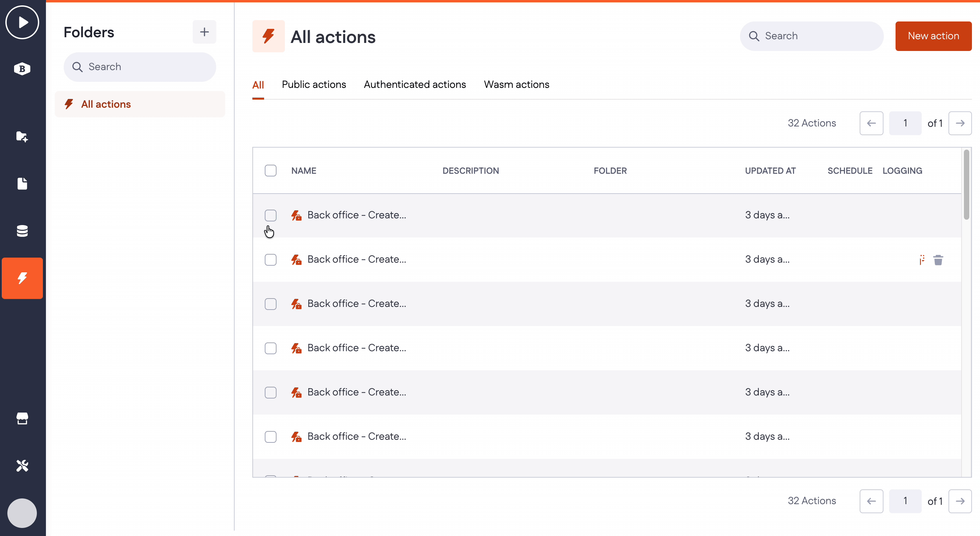Tick the select-all checkbox in table header

270,170
